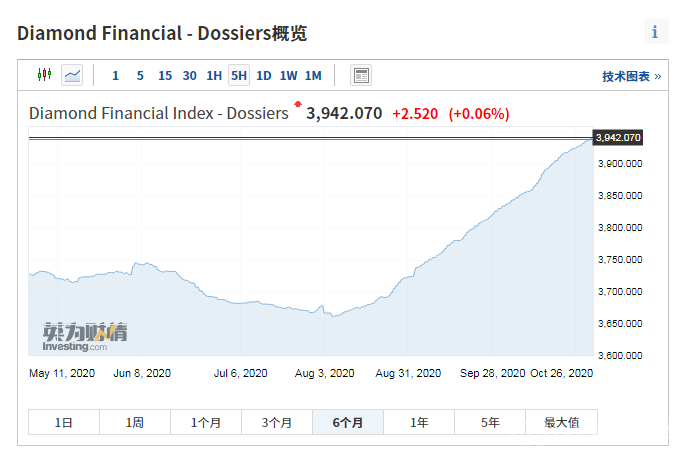Image resolution: width=685 pixels, height=464 pixels.
Task: Click the Diamond Financial Index - Dossiers title
Action: pyautogui.click(x=158, y=113)
